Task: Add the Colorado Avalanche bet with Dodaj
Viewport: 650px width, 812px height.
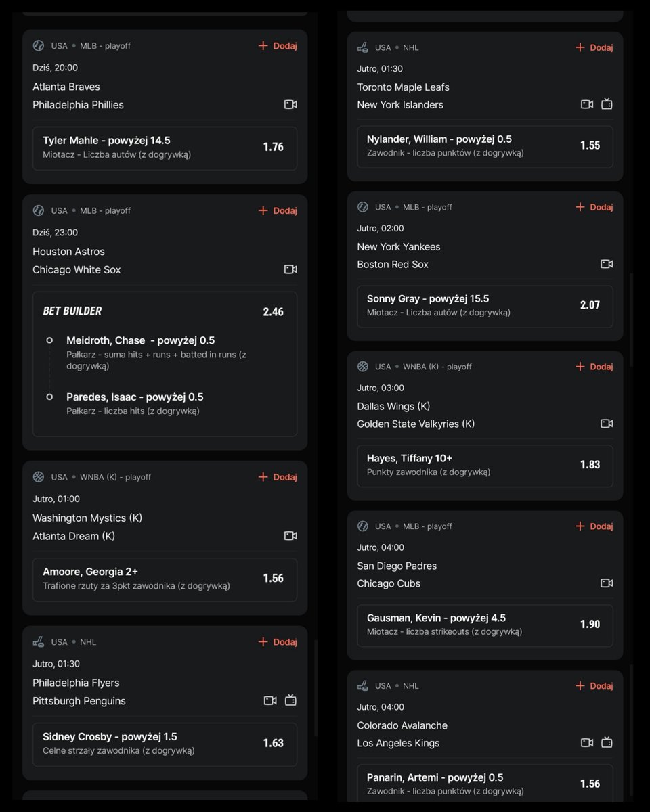Action: [594, 685]
